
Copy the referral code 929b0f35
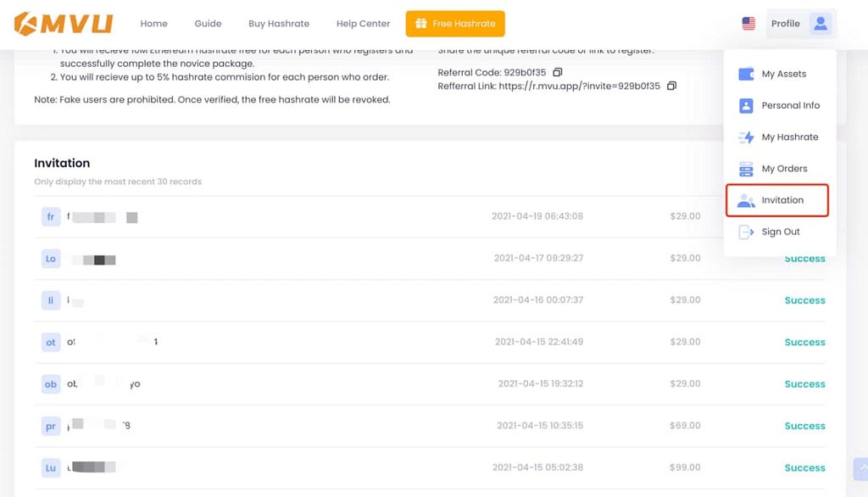[x=558, y=72]
